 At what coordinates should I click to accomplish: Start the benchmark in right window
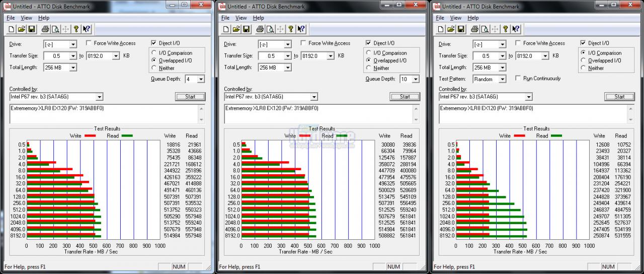[x=620, y=97]
